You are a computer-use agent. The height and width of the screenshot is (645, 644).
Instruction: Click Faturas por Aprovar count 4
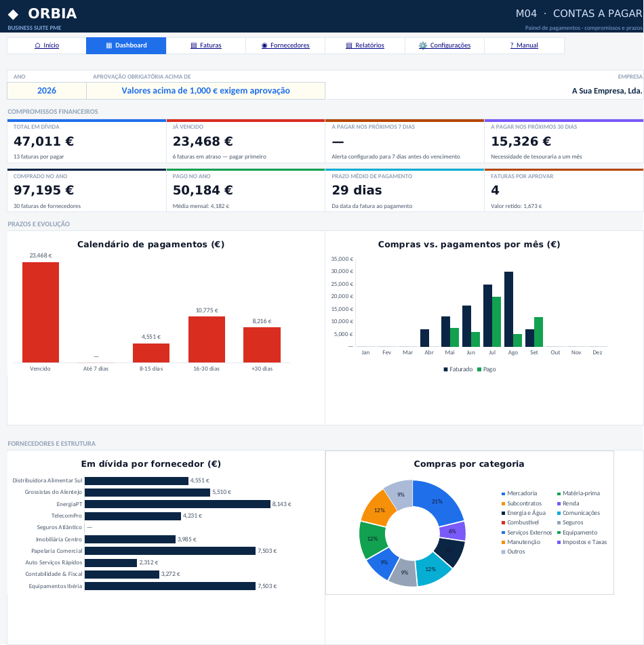pos(495,190)
